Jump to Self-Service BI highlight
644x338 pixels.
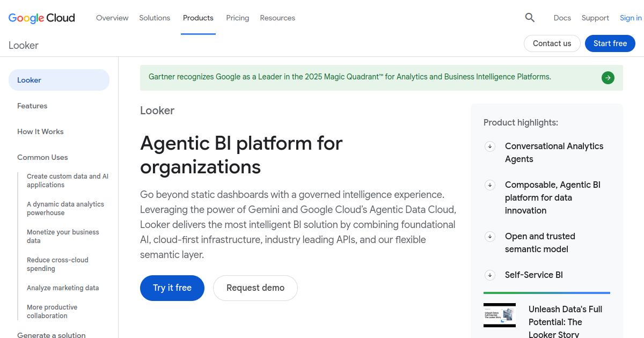(x=534, y=275)
